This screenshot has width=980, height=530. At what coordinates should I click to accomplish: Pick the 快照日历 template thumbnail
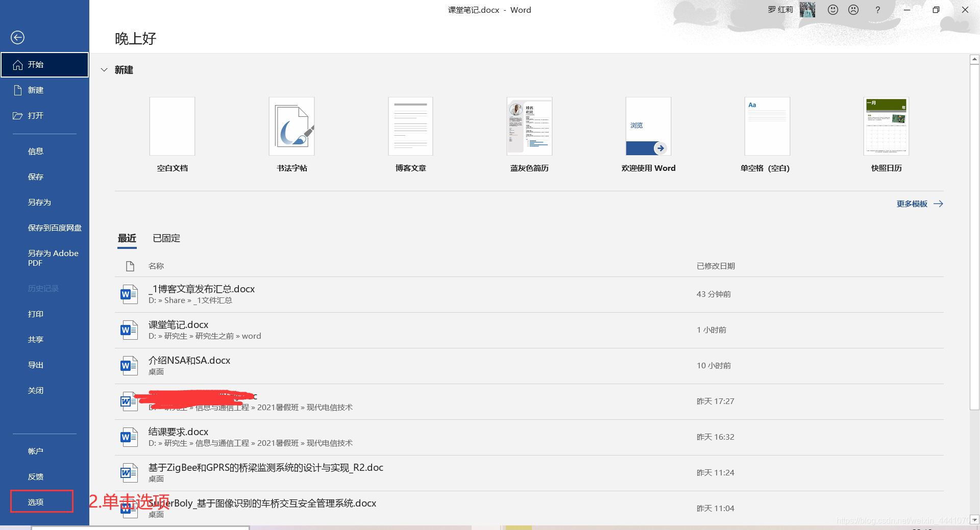tap(886, 126)
